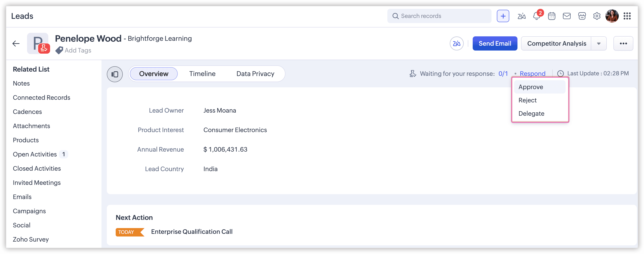
Task: Click Product Interest value Consumer Electronics
Action: pyautogui.click(x=235, y=130)
